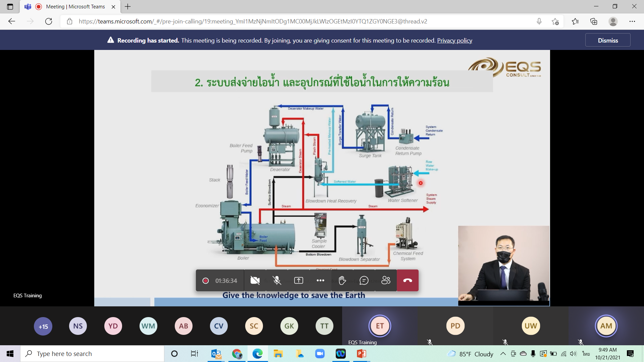644x362 pixels.
Task: Close the Meeting Microsoft Teams tab
Action: pyautogui.click(x=113, y=7)
